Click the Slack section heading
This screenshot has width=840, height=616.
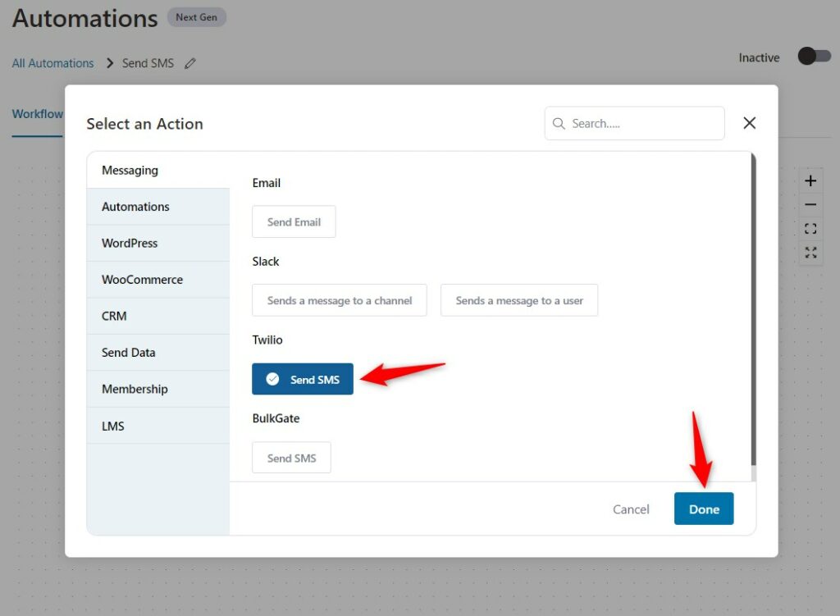(266, 262)
